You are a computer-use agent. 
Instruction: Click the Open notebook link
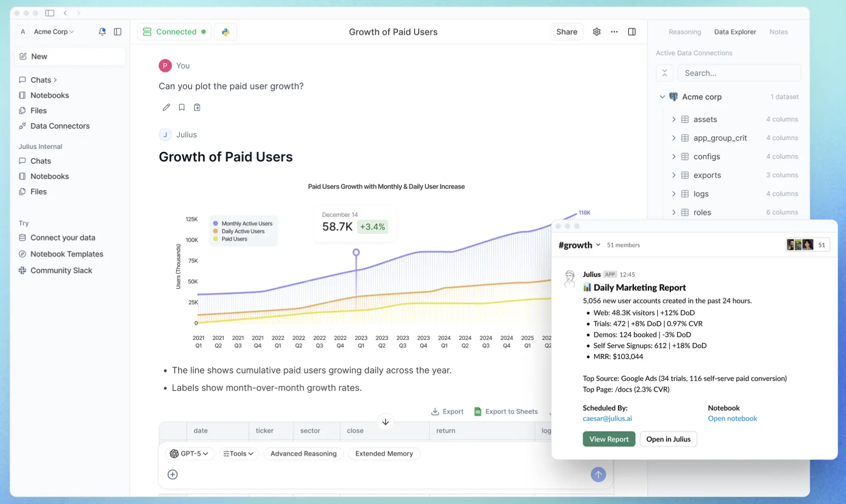click(732, 418)
